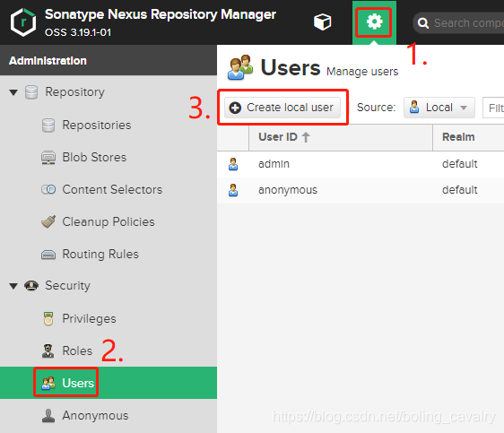This screenshot has height=433, width=504.
Task: Click Create local user button
Action: (282, 108)
